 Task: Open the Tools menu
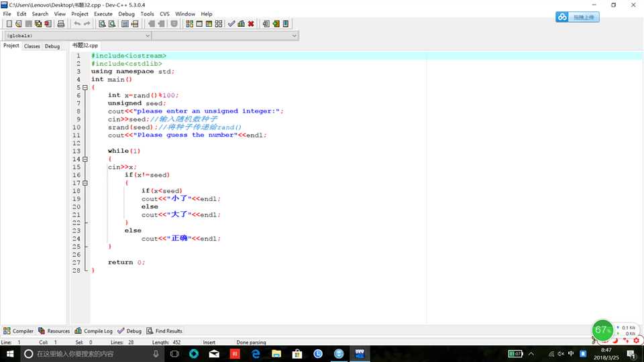(147, 14)
